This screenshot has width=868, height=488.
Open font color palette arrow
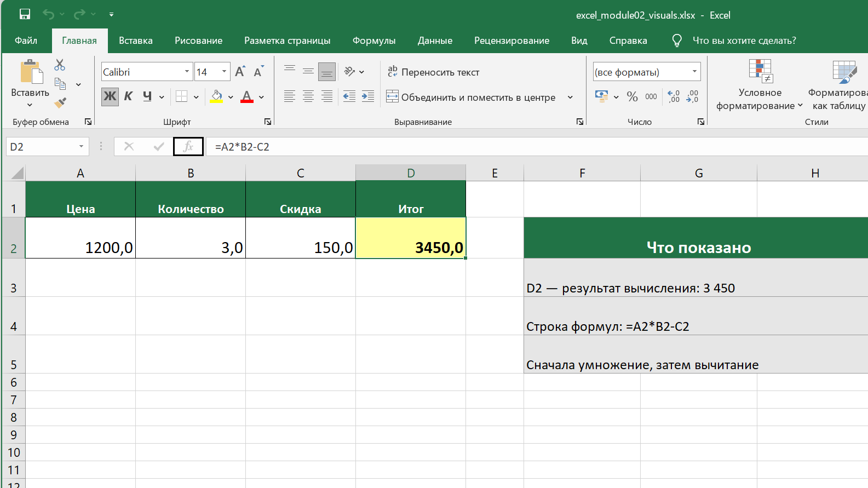[x=261, y=97]
